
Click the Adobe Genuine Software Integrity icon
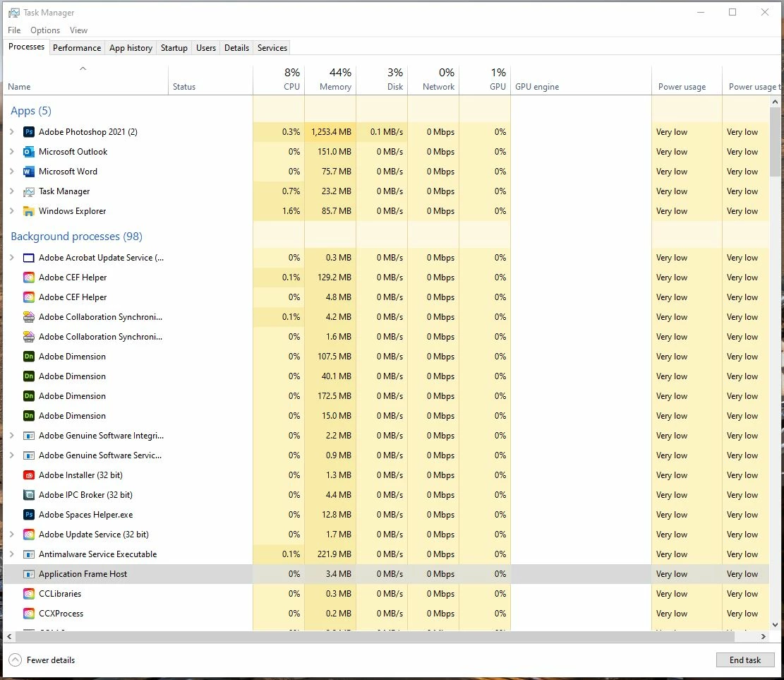tap(29, 436)
